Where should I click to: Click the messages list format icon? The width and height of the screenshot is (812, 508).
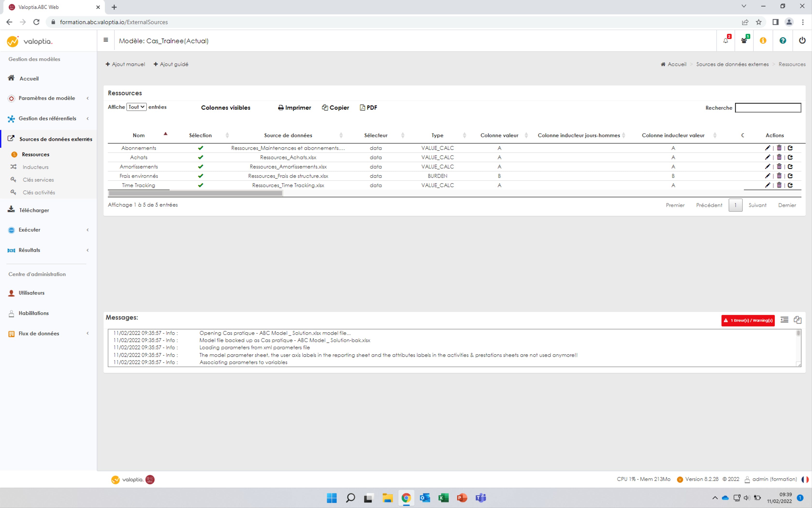coord(784,320)
